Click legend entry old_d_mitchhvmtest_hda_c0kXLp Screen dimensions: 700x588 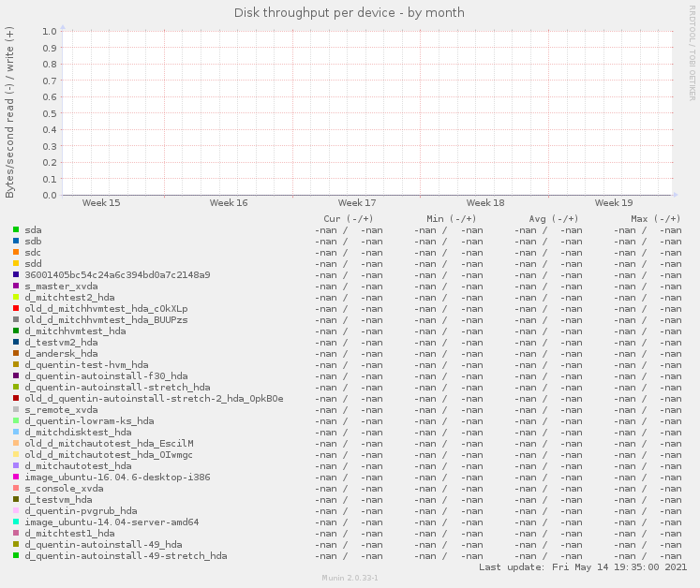[x=106, y=309]
